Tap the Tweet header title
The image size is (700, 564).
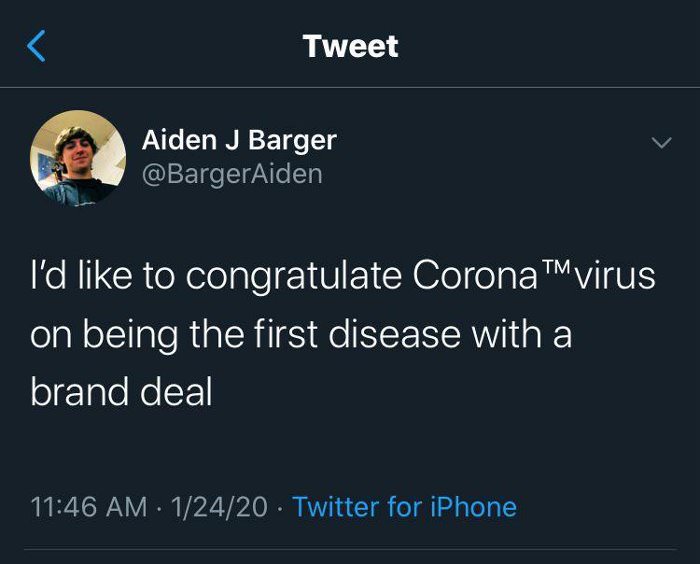pyautogui.click(x=350, y=46)
